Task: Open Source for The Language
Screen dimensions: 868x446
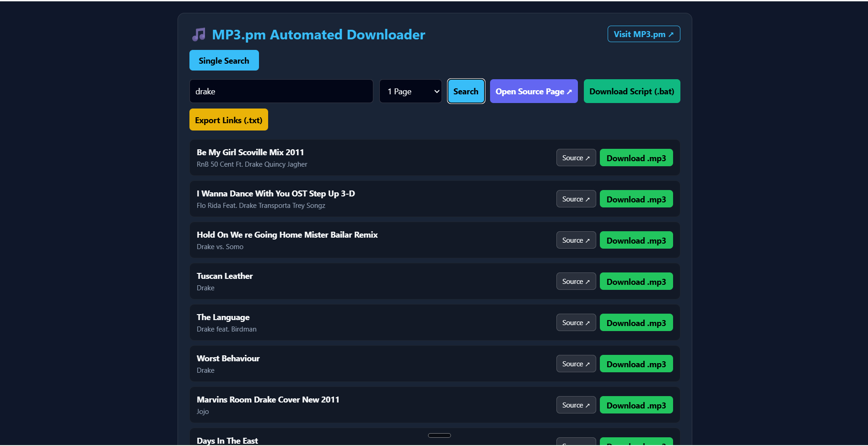Action: point(576,322)
